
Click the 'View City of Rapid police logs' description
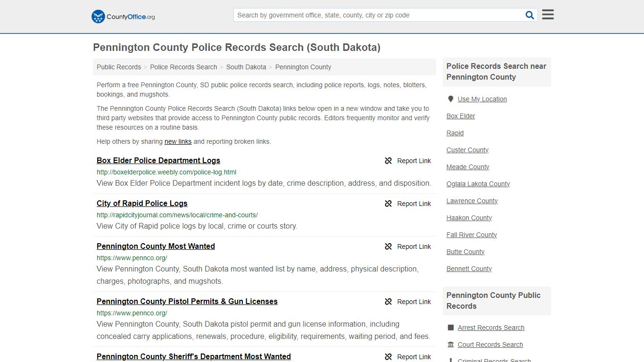click(x=197, y=226)
